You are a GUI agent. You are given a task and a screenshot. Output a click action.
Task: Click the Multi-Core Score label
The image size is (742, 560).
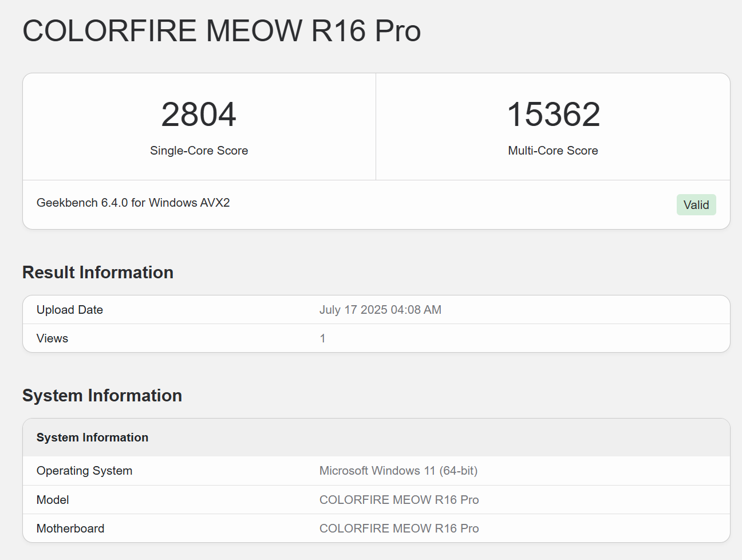coord(552,151)
